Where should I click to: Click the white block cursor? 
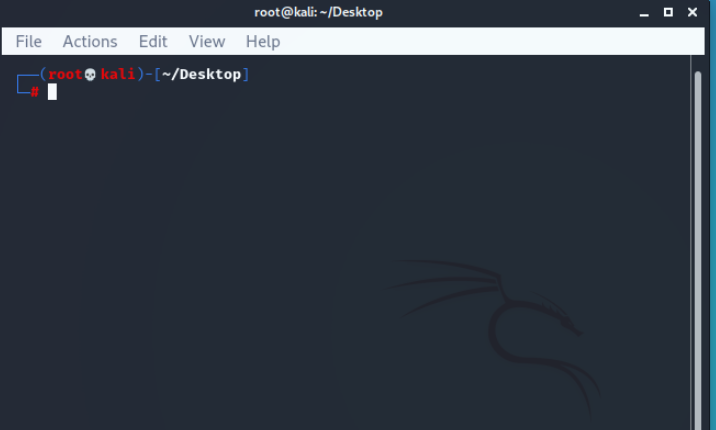coord(53,92)
